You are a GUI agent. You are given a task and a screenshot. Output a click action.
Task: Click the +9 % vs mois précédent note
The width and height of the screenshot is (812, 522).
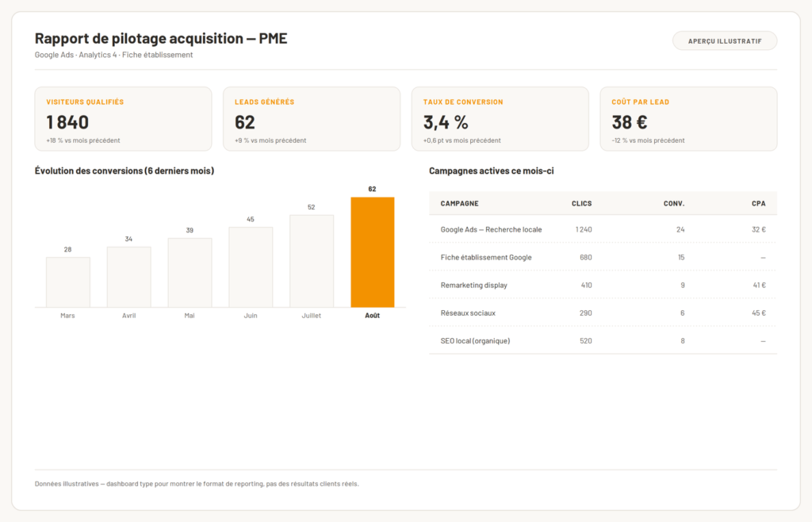pos(270,140)
